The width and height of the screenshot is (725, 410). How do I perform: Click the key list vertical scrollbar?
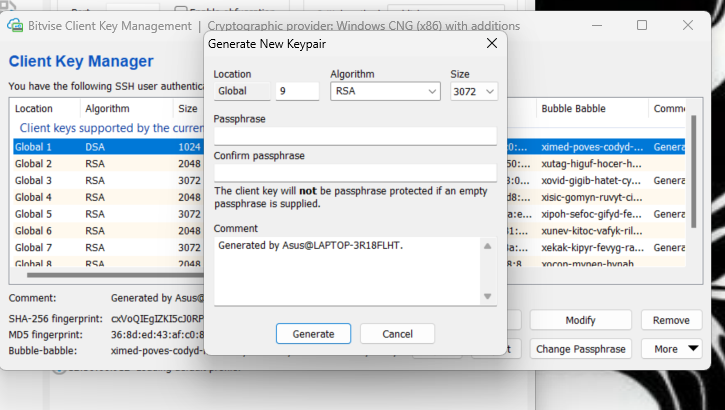tap(693, 171)
